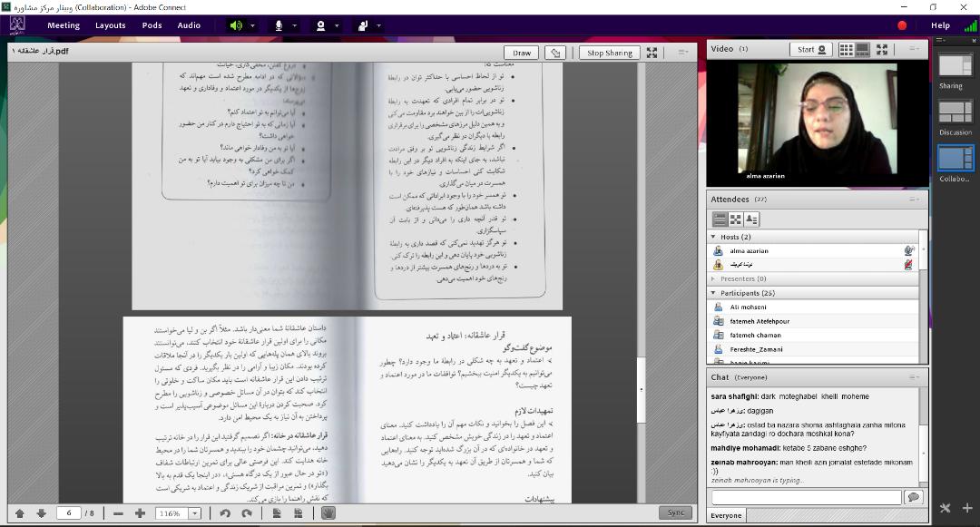Open the Pods menu
Image resolution: width=980 pixels, height=527 pixels.
click(x=152, y=25)
